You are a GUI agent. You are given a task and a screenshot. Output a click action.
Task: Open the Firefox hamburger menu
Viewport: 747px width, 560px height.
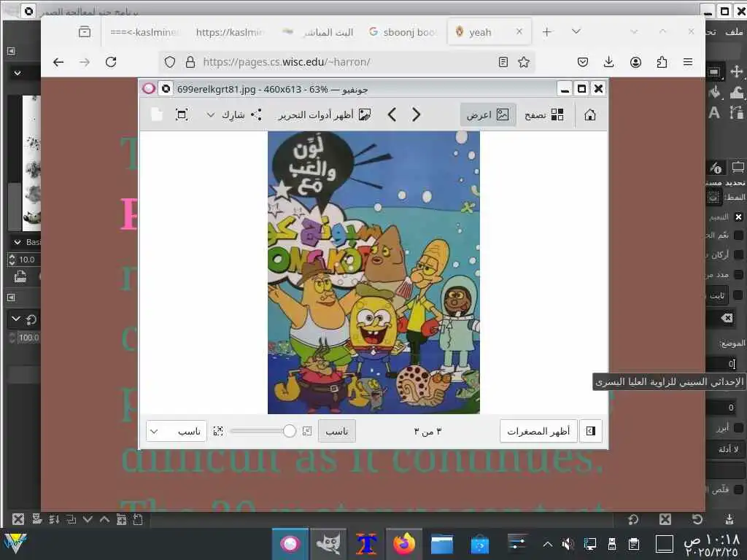(687, 62)
